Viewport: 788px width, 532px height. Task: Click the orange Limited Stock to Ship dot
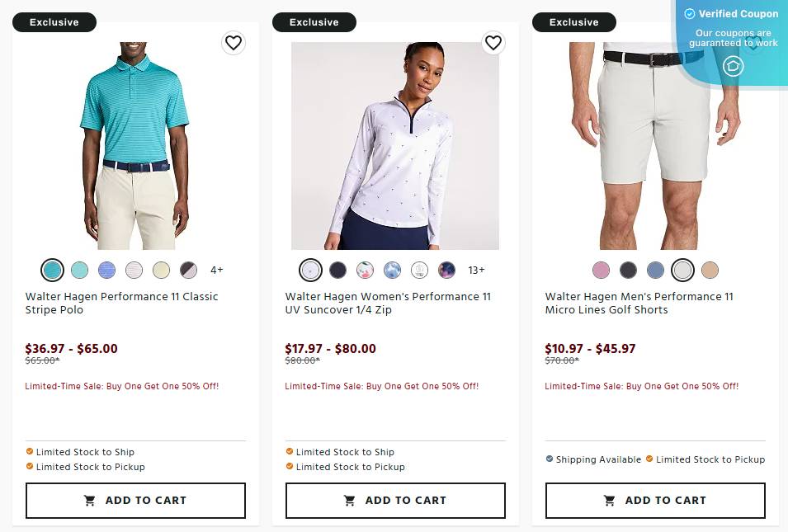31,452
